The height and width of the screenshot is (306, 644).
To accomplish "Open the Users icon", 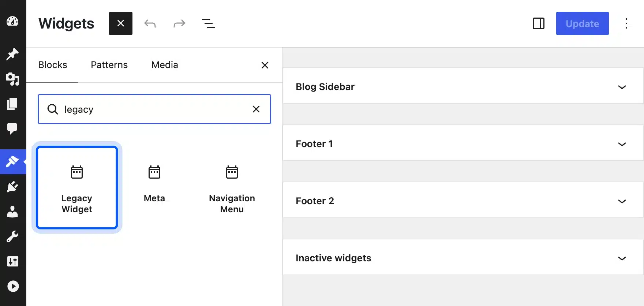I will click(12, 212).
